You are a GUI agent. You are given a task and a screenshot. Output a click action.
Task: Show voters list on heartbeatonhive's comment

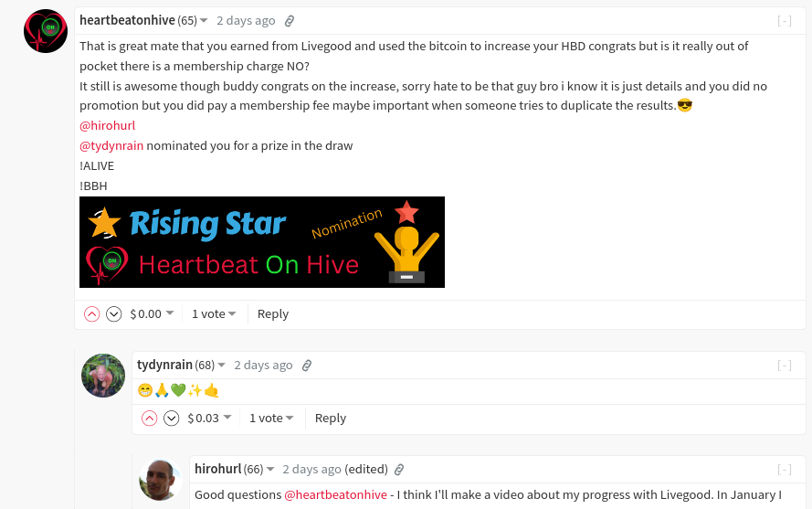point(214,314)
